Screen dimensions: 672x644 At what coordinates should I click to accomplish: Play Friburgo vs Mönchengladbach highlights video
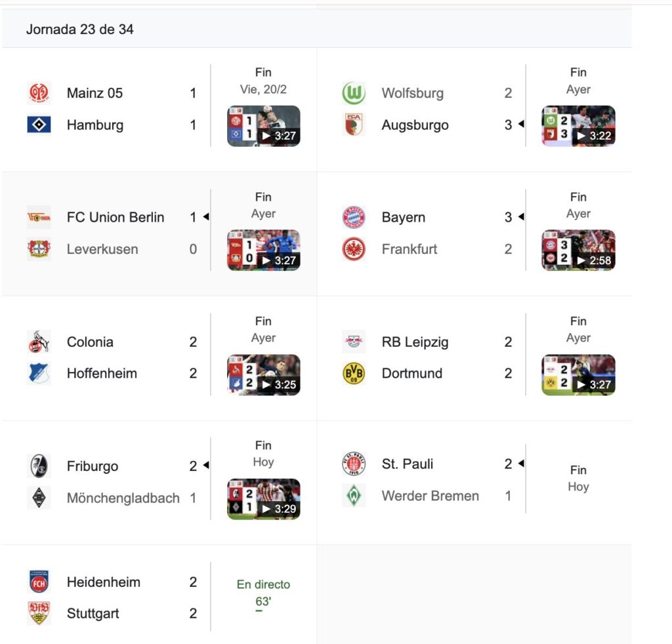coord(263,499)
